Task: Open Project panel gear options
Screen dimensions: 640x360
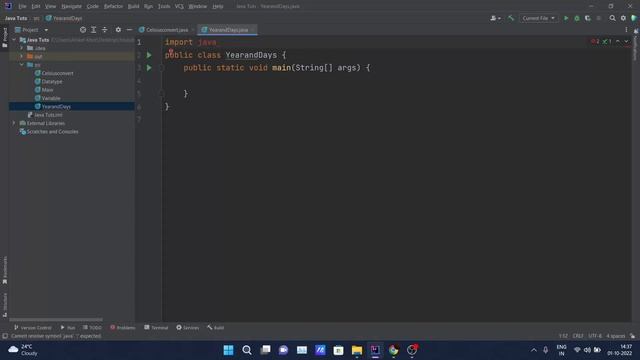Action: pos(118,30)
